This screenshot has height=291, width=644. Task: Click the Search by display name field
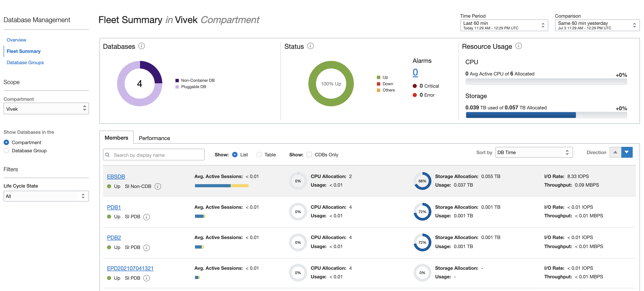pyautogui.click(x=154, y=155)
